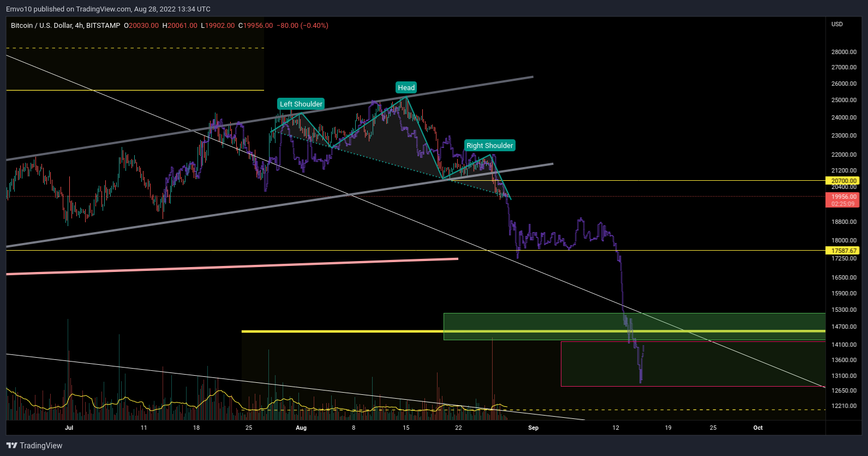Click the 'Left Shoulder' chart label
The width and height of the screenshot is (868, 456).
tap(301, 104)
